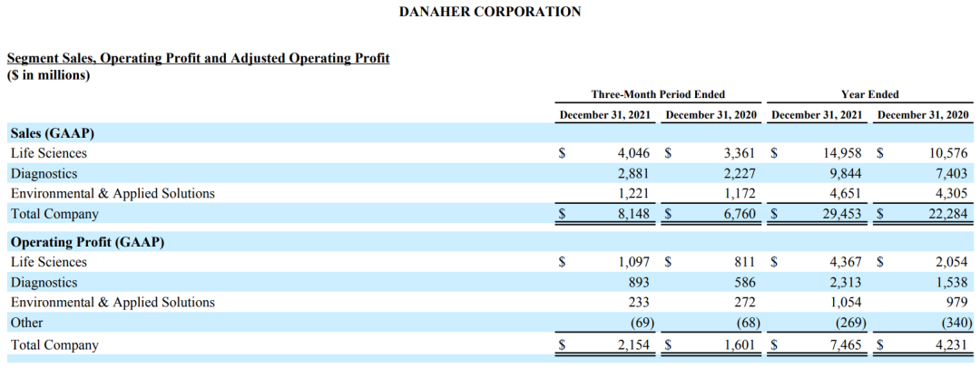
Task: Click Diagnostics label in Sales section
Action: pos(44,173)
